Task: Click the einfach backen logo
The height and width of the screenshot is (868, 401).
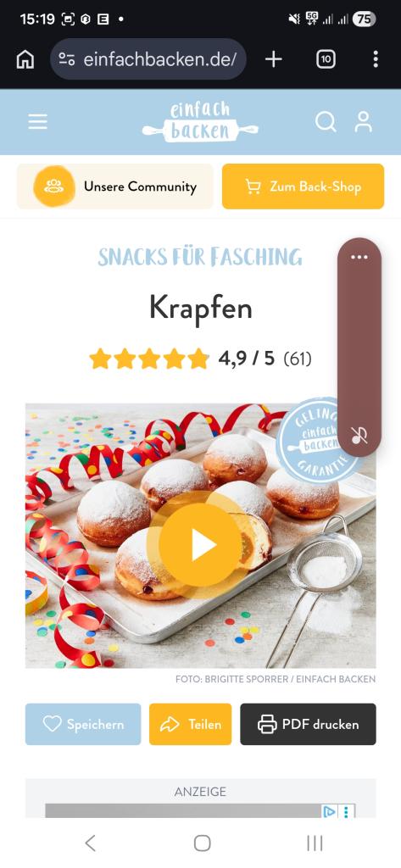Action: coord(200,122)
